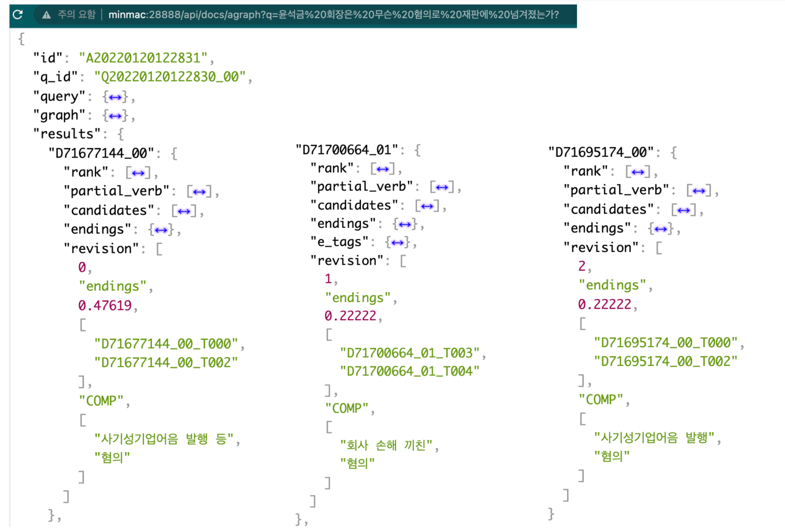
Task: Expand "partial_verb" array under D71695174_00
Action: tap(699, 191)
